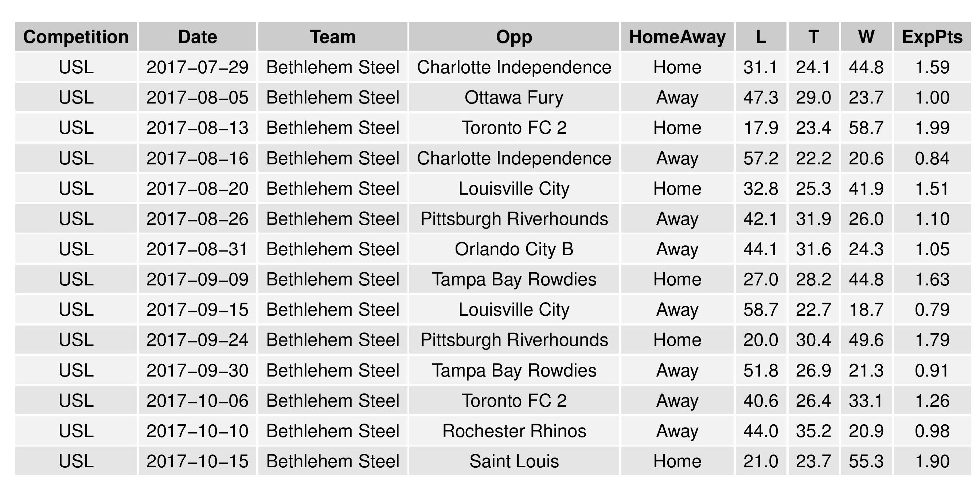Click the HomeAway column header
The height and width of the screenshot is (487, 980).
click(x=677, y=37)
